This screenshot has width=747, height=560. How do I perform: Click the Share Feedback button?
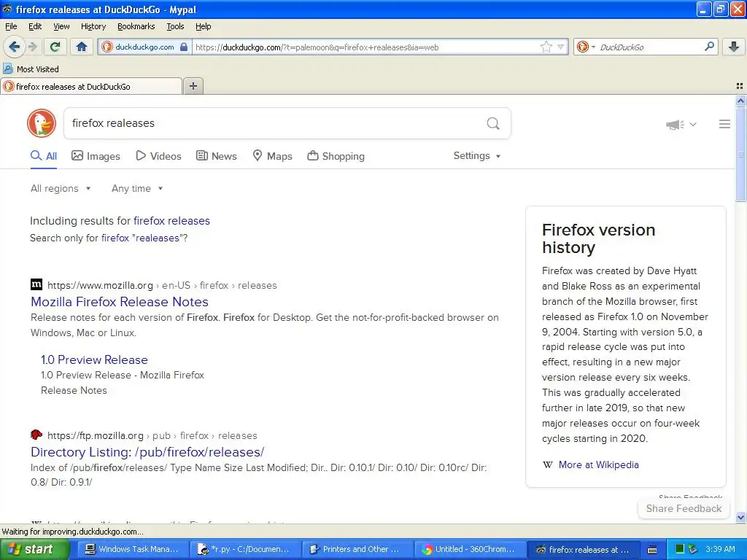point(684,508)
